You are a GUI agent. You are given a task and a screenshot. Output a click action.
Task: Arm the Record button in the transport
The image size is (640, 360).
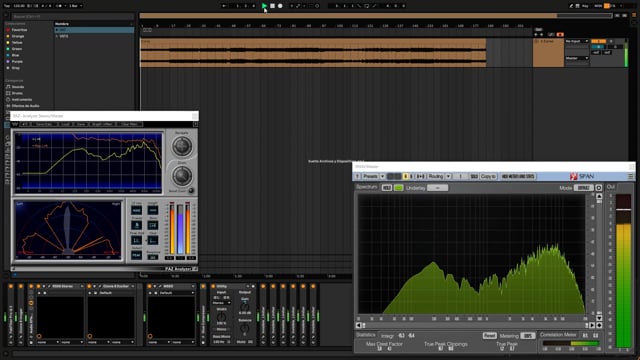280,6
